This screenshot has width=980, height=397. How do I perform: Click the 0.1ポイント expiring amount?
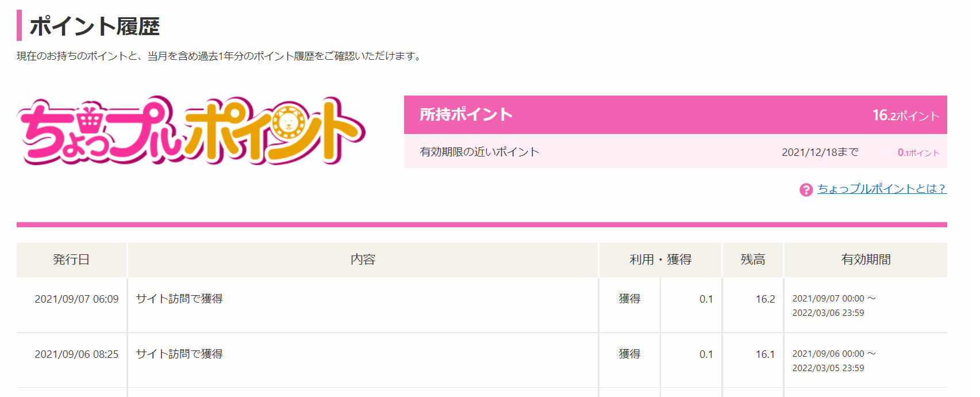tap(918, 152)
